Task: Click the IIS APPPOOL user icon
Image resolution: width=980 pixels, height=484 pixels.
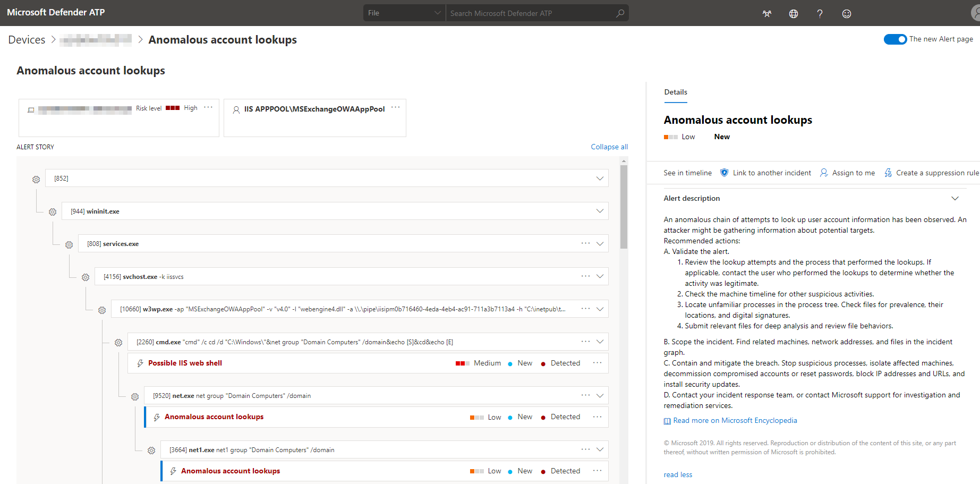Action: coord(236,110)
